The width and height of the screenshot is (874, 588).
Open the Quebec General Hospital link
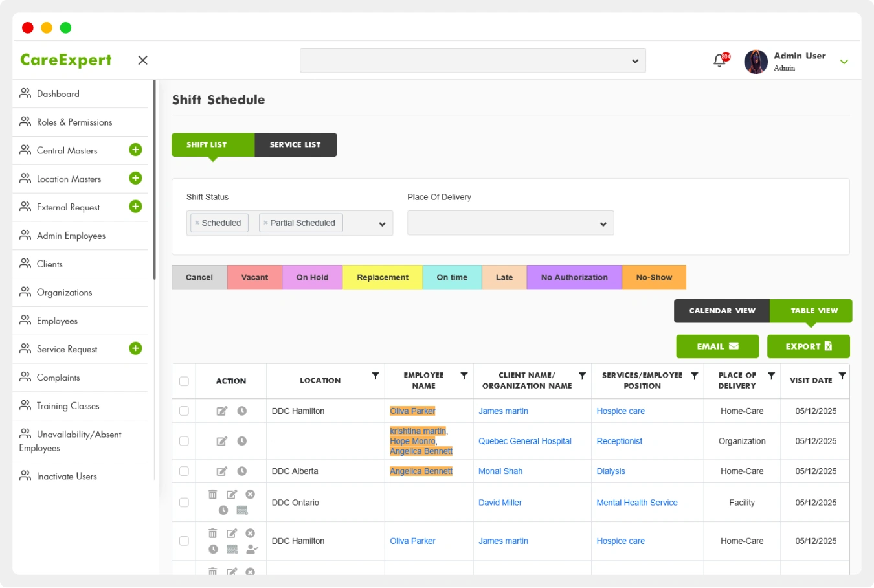point(524,441)
